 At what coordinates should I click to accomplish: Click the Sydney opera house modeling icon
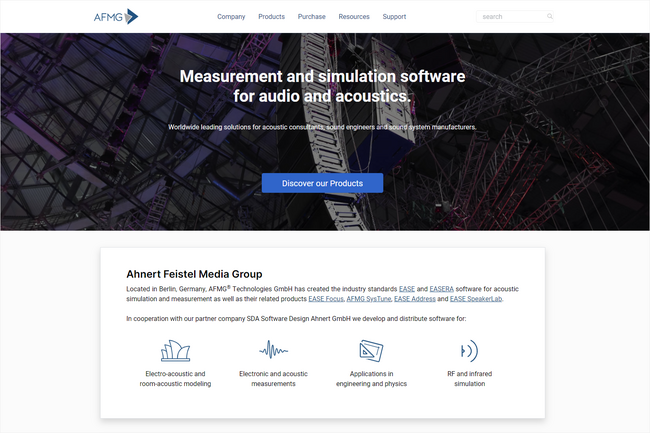[x=175, y=351]
